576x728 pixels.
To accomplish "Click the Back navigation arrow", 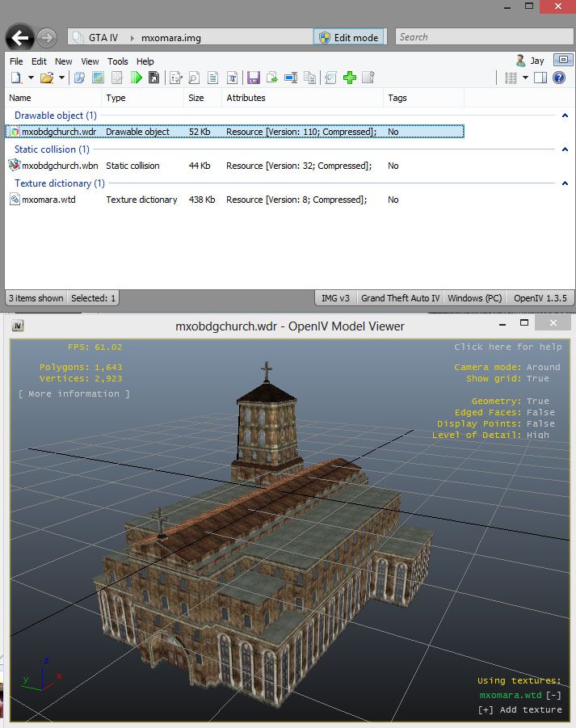I will pos(20,38).
